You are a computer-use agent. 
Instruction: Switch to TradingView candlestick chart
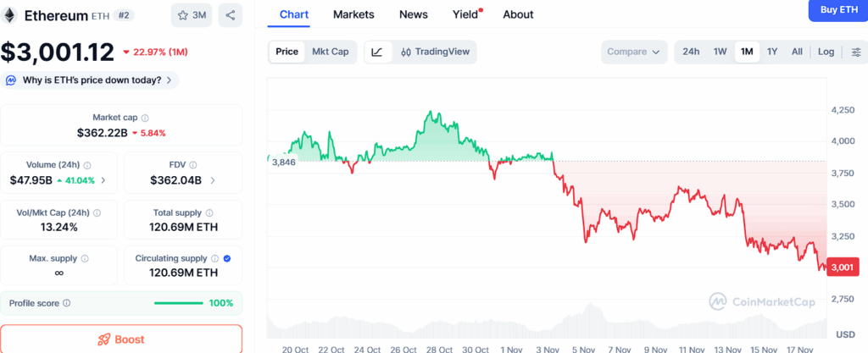tap(434, 52)
